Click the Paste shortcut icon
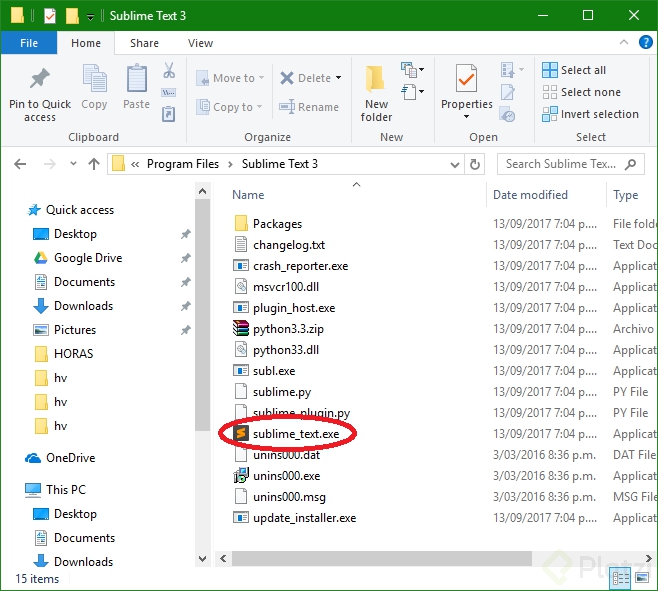The width and height of the screenshot is (658, 591). [169, 114]
